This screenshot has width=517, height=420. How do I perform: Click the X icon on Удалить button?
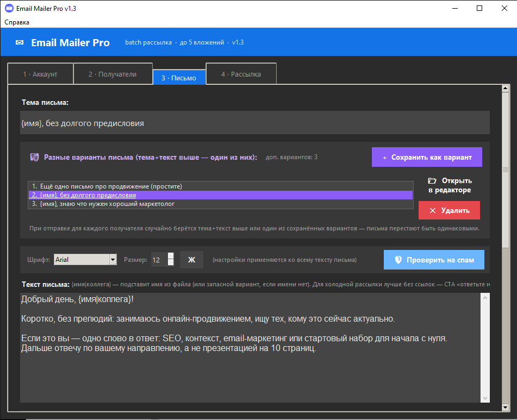[x=433, y=210]
